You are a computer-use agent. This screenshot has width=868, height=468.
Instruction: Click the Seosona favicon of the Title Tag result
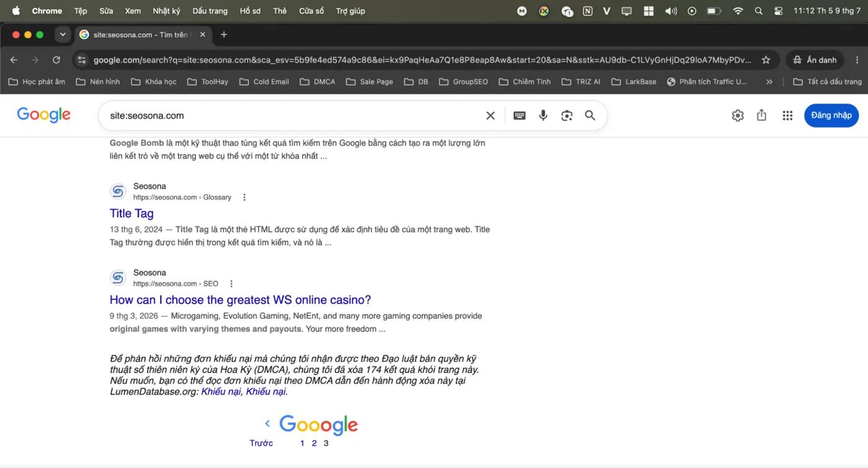click(x=118, y=192)
